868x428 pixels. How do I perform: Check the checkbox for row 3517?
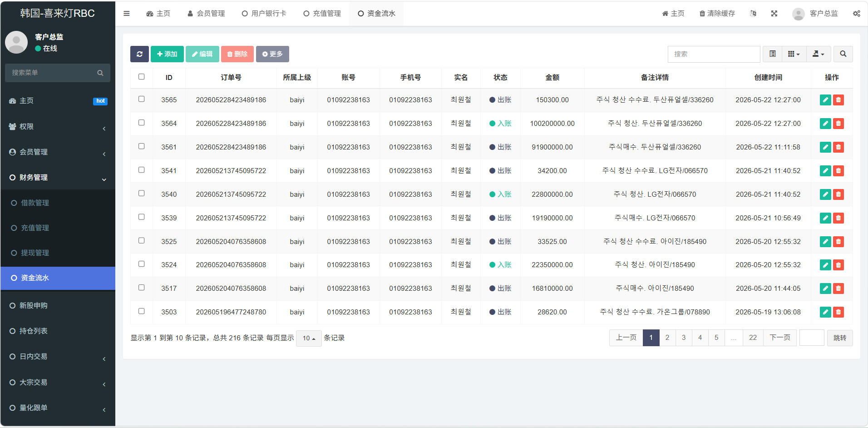142,288
